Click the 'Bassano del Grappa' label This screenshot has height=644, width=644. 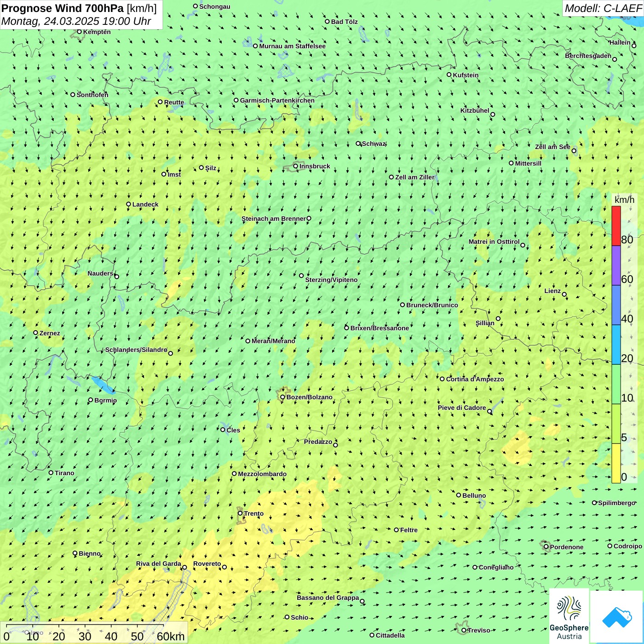click(x=328, y=598)
